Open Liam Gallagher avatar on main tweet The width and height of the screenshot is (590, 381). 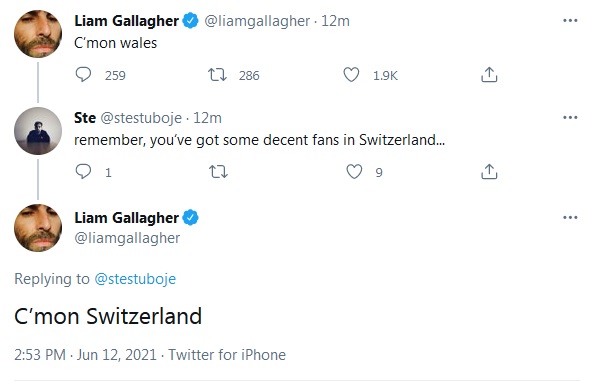click(38, 228)
